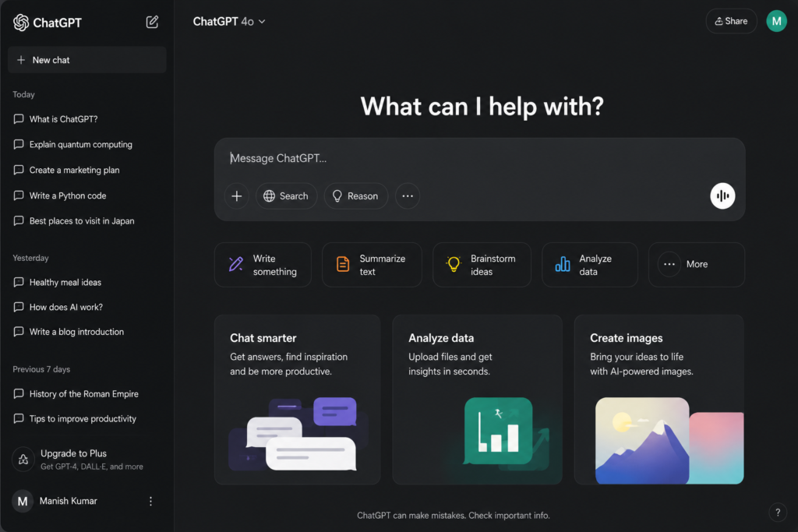Open the help question mark button
Image resolution: width=798 pixels, height=532 pixels.
(x=778, y=513)
